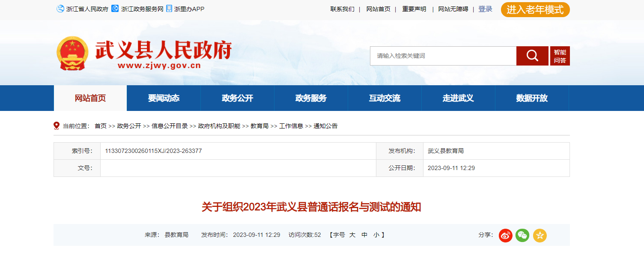Set font size to 中 (medium)
The image size is (644, 254).
pyautogui.click(x=364, y=235)
